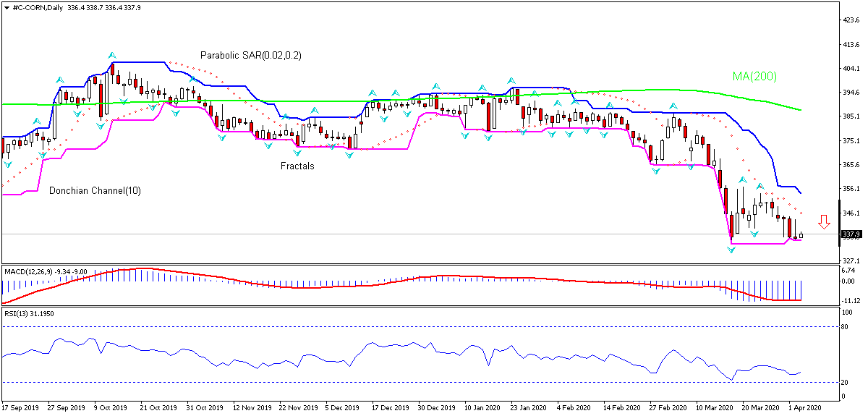Click the down-fractal arrow below March 2020 low
Viewport: 868px width, 416px height.
pos(731,250)
